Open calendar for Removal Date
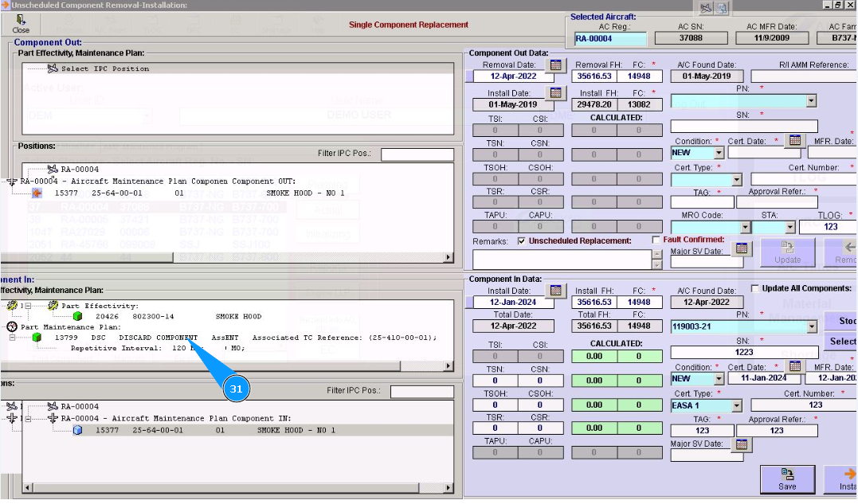858x504 pixels. pos(555,65)
